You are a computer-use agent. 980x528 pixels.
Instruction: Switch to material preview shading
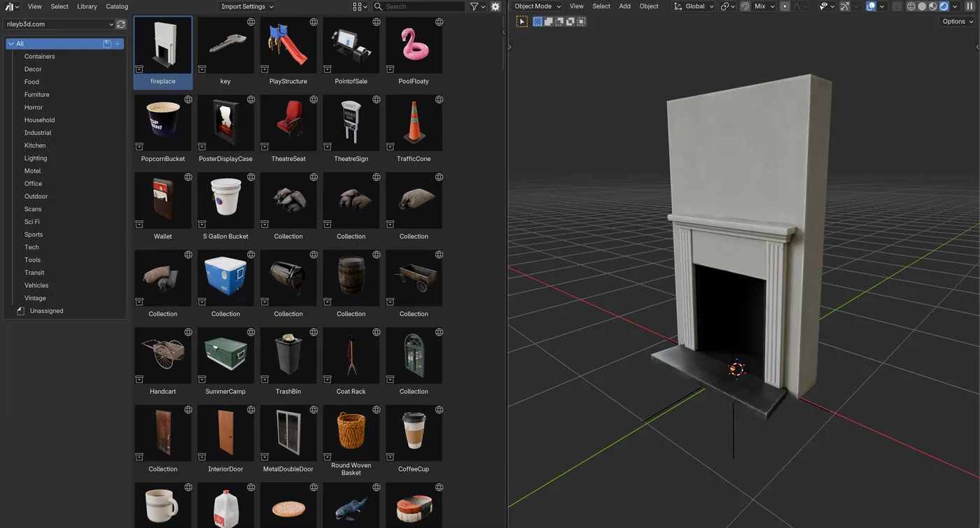pos(933,6)
